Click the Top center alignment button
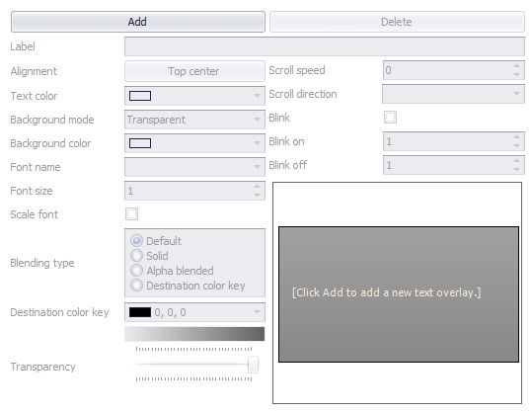Viewport: 532px width, 413px height. tap(194, 71)
